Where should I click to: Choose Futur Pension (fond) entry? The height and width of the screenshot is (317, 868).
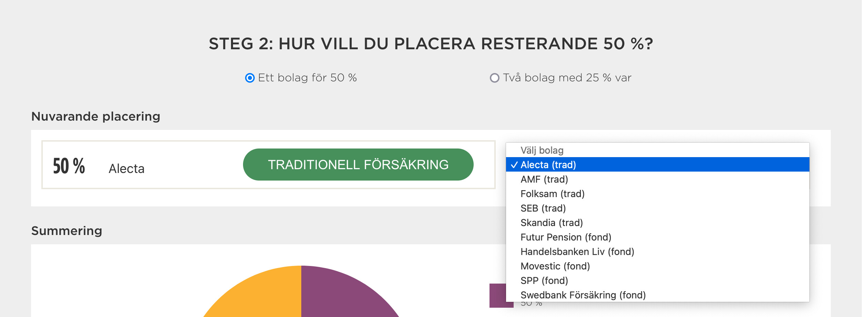point(566,237)
